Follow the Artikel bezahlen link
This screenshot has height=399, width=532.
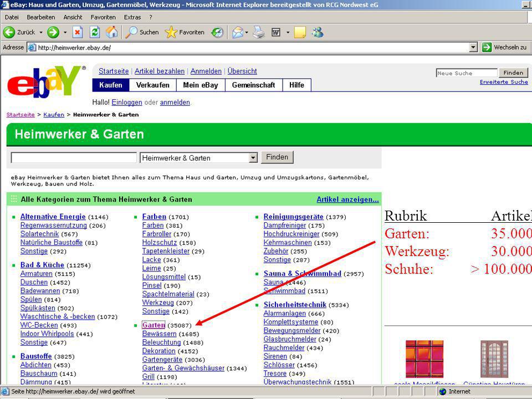[x=160, y=71]
